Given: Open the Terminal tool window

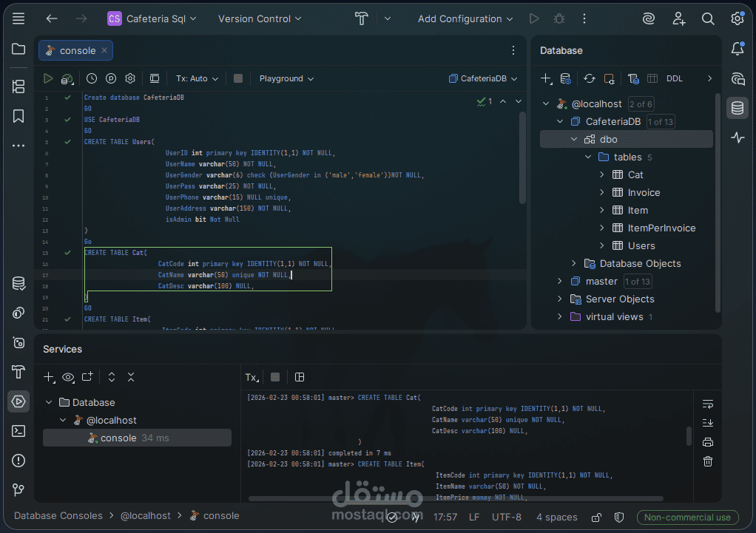Looking at the screenshot, I should click(18, 431).
